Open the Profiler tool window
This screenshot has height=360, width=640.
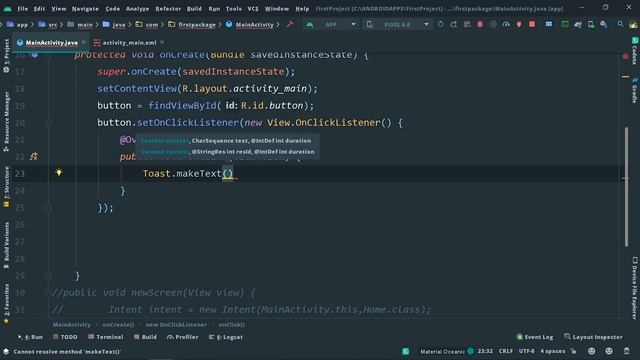182,337
